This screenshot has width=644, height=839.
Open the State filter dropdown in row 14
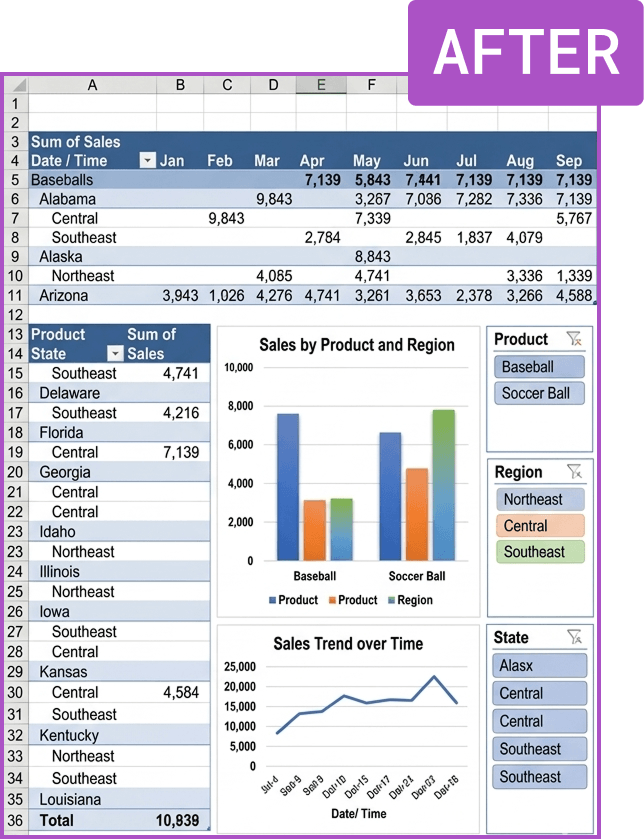(x=115, y=353)
